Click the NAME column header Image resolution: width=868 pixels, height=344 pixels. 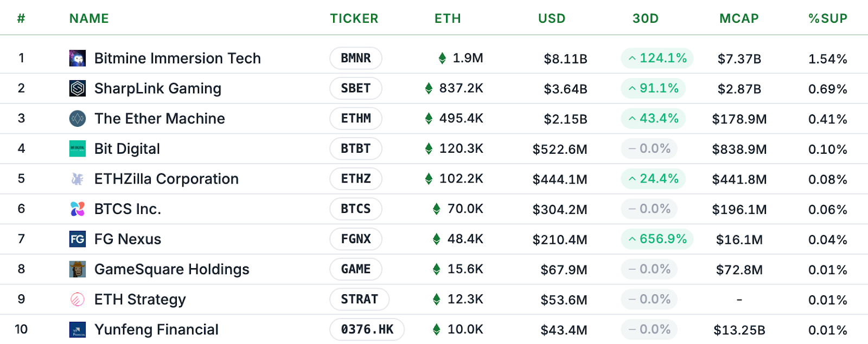88,18
